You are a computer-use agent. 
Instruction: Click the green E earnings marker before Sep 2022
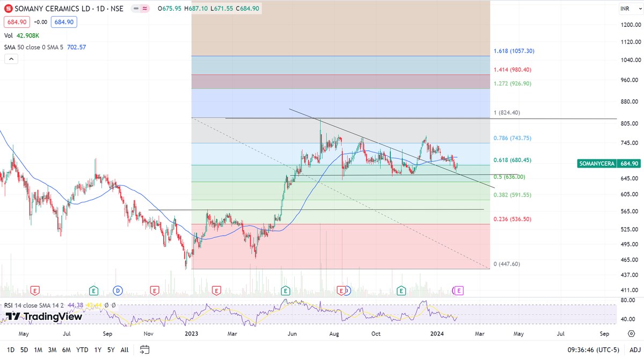tap(93, 291)
